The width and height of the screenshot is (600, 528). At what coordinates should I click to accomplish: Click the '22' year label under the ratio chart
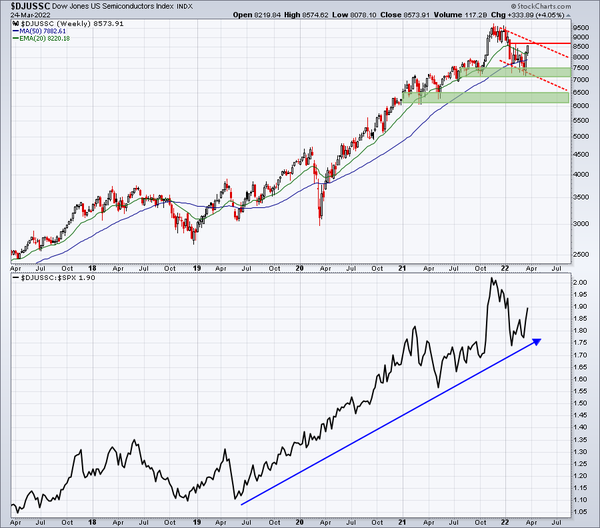[505, 522]
